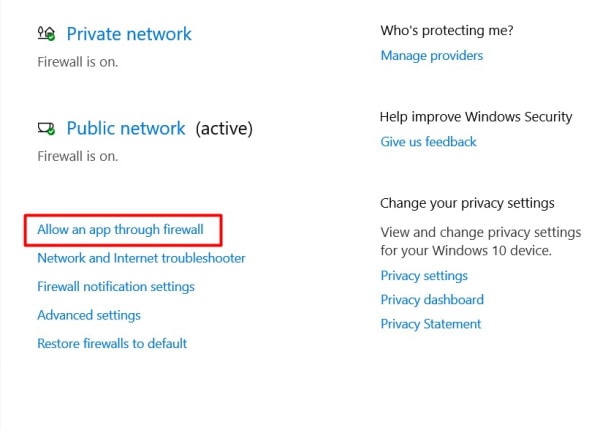600x430 pixels.
Task: Open Manage providers link
Action: tap(432, 56)
